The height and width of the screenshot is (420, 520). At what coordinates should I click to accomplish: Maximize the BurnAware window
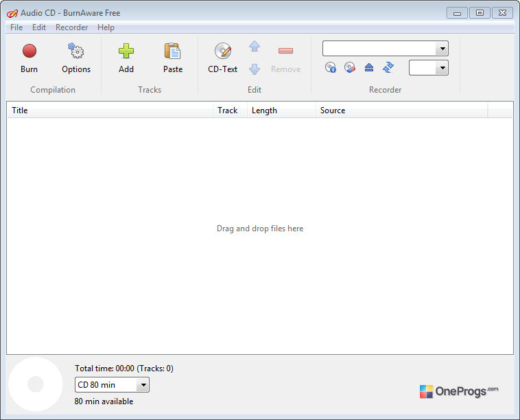point(480,13)
